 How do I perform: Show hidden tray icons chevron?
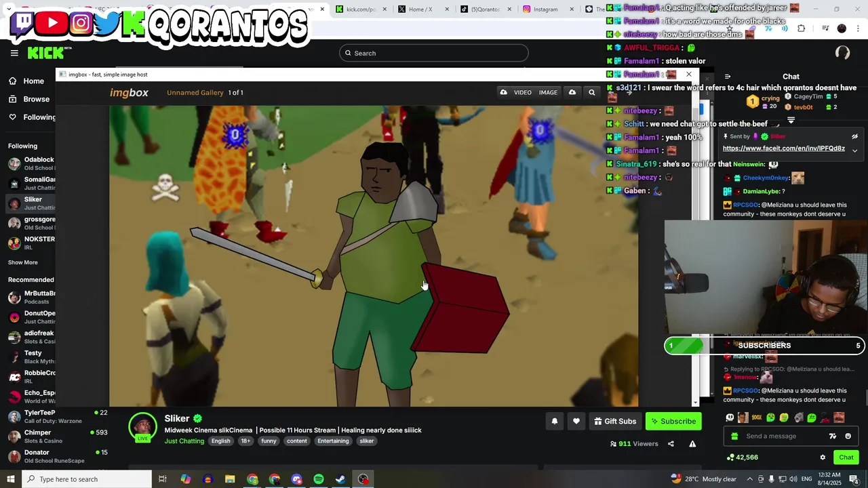point(749,479)
